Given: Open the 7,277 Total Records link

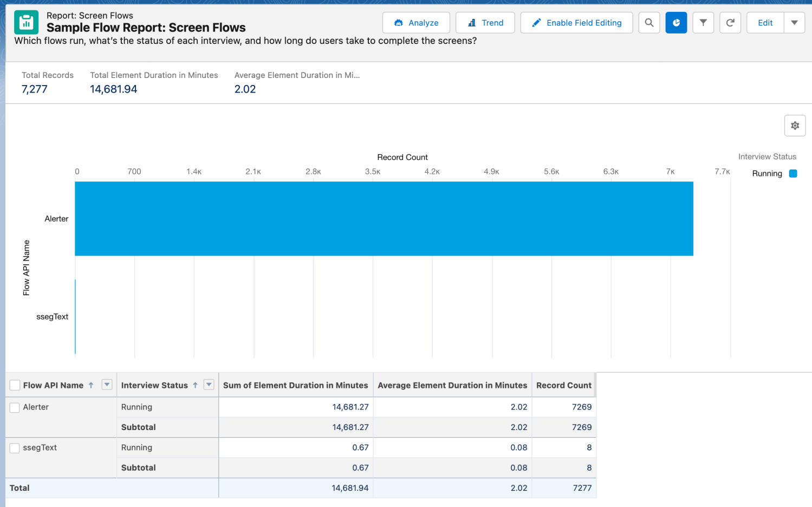Looking at the screenshot, I should (x=35, y=89).
